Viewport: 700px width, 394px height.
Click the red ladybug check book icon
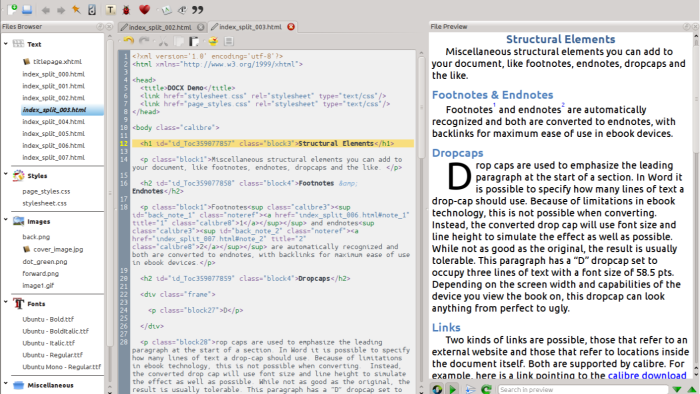tap(126, 9)
